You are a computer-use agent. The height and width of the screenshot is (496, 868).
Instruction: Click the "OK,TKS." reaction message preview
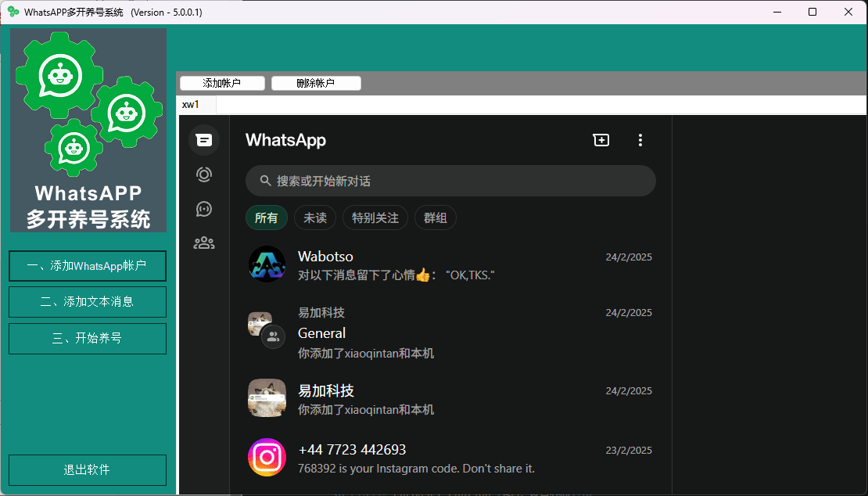pyautogui.click(x=396, y=275)
